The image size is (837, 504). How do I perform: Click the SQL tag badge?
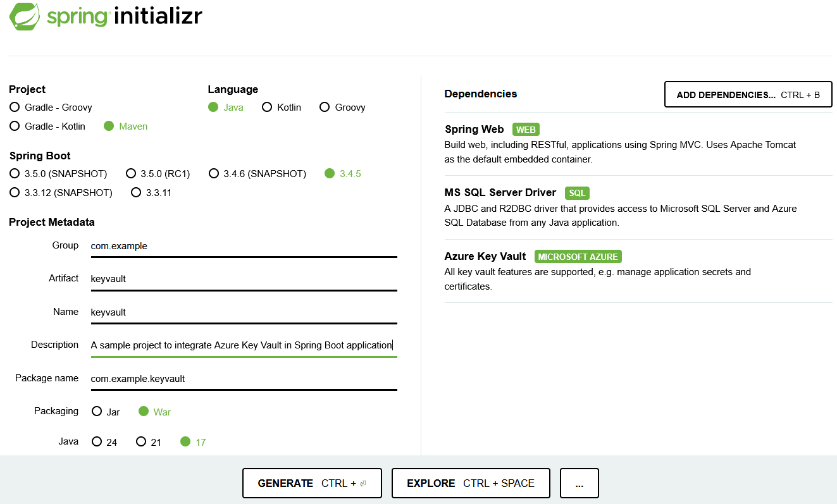[x=577, y=193]
